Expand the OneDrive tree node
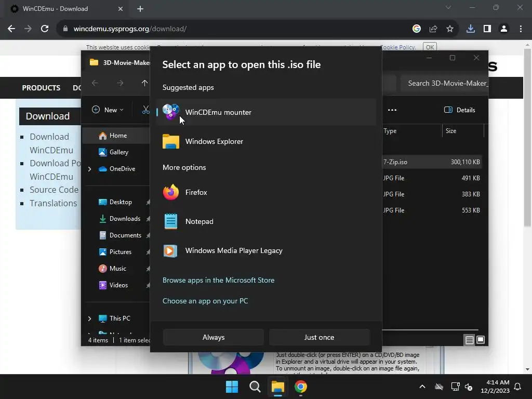 point(89,169)
